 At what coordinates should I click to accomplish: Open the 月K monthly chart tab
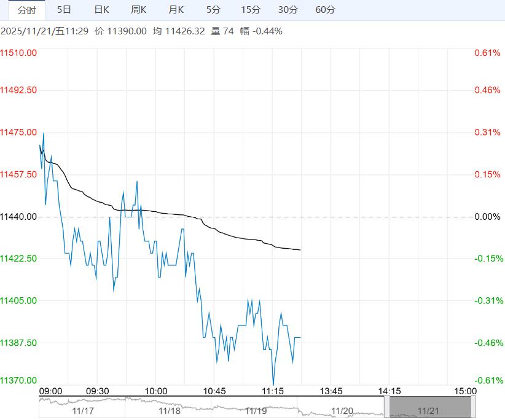[x=176, y=10]
